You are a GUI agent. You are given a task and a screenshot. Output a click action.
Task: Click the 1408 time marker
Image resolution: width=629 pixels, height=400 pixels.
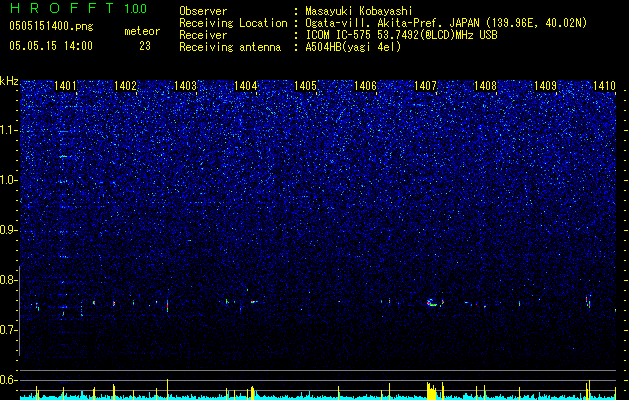(485, 85)
